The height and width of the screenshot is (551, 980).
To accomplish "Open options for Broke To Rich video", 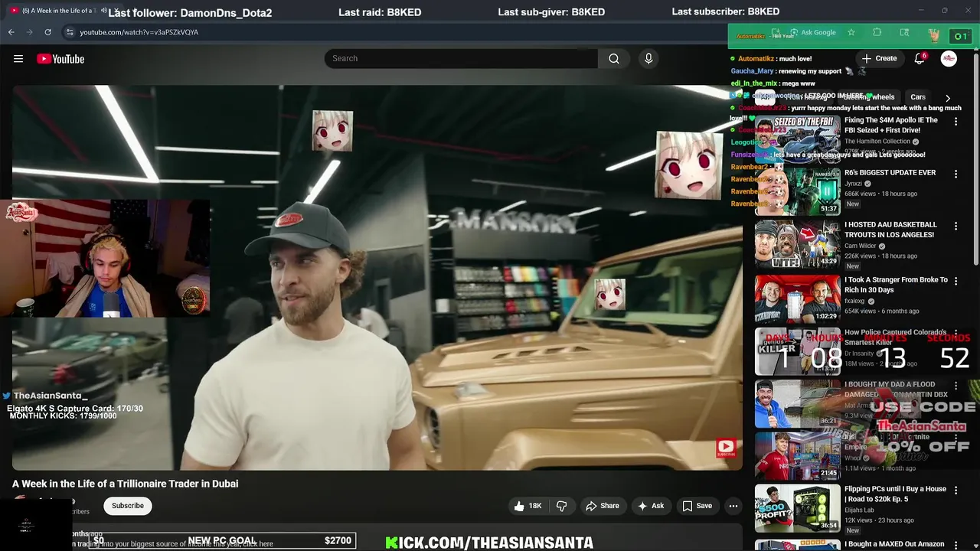I will pyautogui.click(x=955, y=281).
